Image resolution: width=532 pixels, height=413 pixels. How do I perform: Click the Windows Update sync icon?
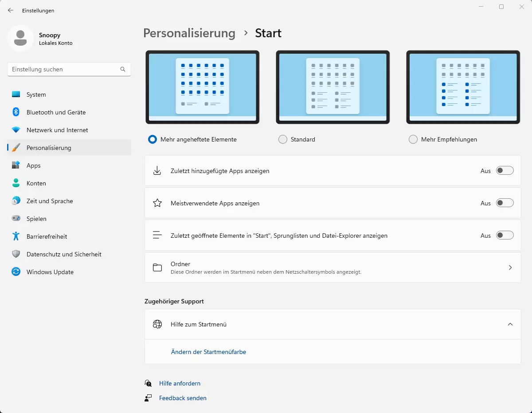[x=16, y=272]
